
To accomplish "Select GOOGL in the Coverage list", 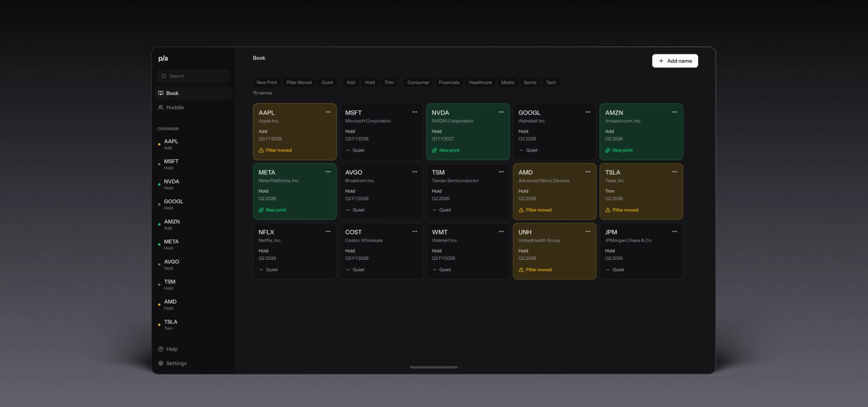I will [193, 204].
